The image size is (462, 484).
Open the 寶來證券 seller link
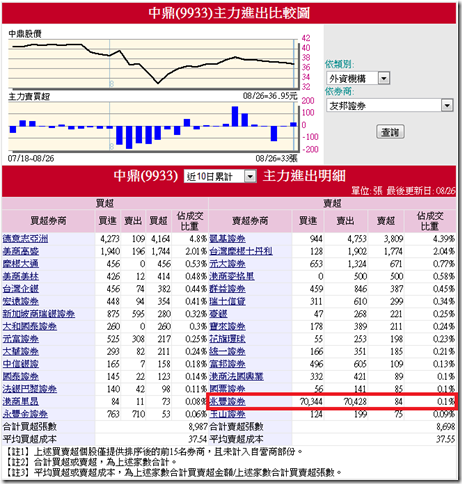[228, 326]
